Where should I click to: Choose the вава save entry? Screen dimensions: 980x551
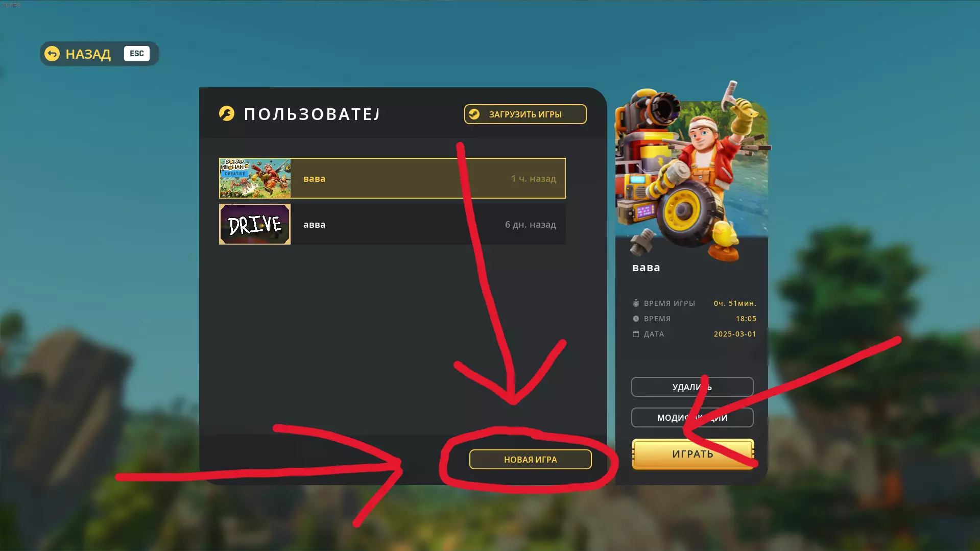point(392,178)
